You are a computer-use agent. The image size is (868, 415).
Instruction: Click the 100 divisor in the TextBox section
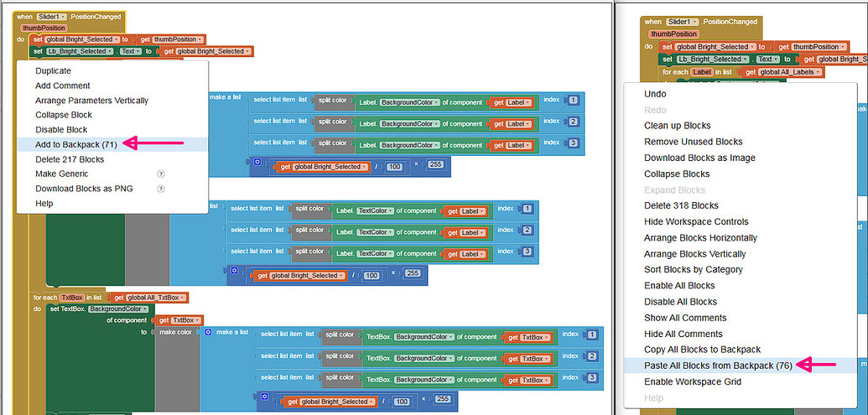click(x=402, y=402)
